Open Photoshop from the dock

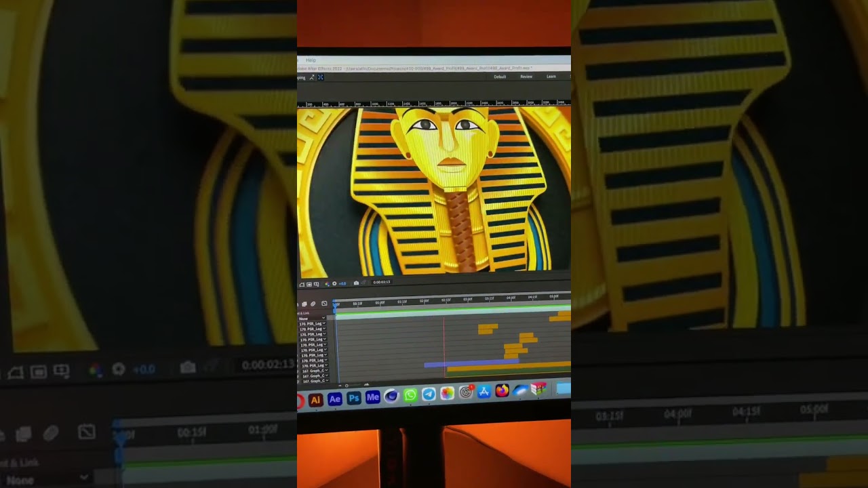click(354, 398)
